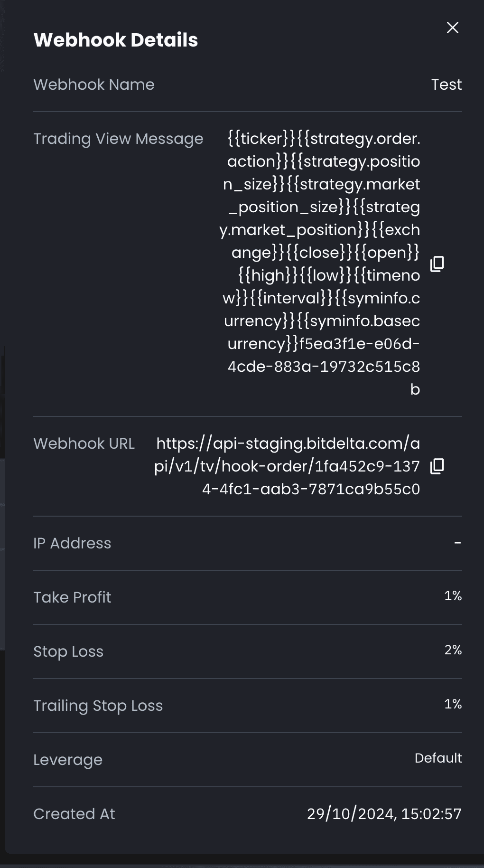Click the Take Profit 1% value
Viewport: 484px width, 868px height.
click(x=453, y=596)
